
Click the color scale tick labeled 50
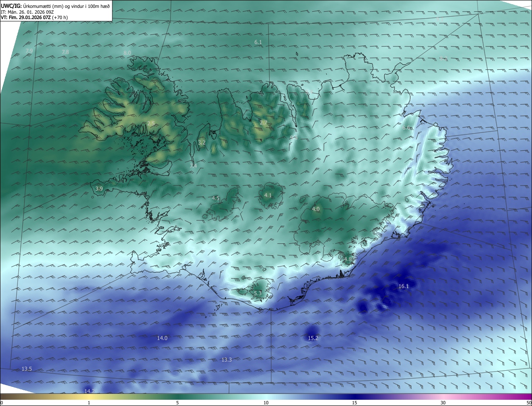[529, 403]
